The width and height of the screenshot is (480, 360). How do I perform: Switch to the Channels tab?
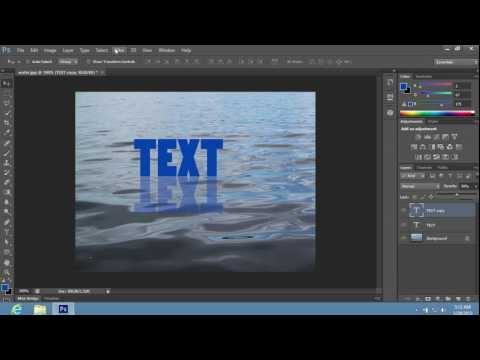point(425,168)
